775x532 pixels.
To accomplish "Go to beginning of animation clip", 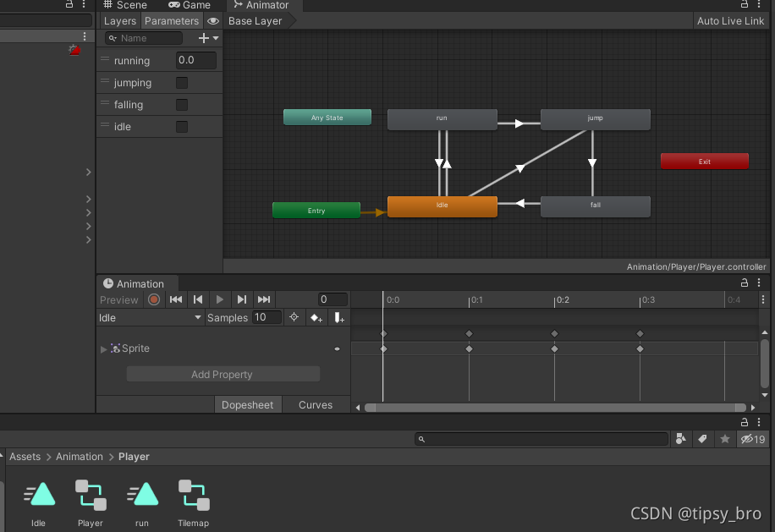I will pyautogui.click(x=175, y=299).
